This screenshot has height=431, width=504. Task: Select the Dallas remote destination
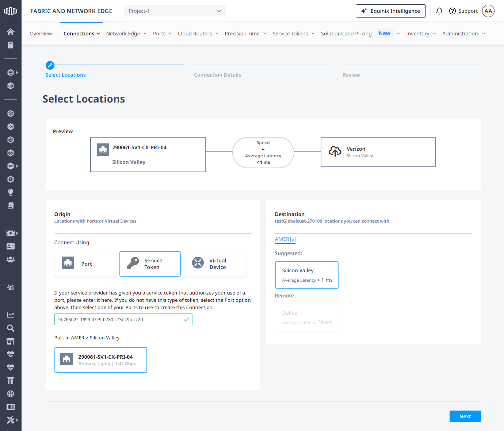(306, 317)
